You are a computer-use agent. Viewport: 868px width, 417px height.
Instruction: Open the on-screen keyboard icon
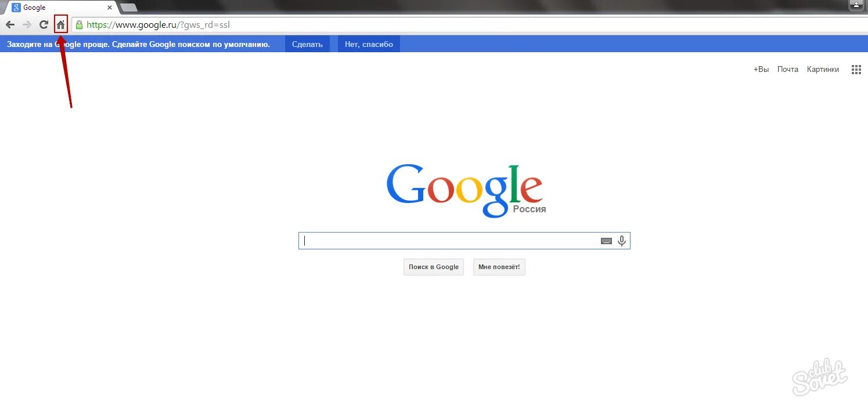(x=606, y=241)
